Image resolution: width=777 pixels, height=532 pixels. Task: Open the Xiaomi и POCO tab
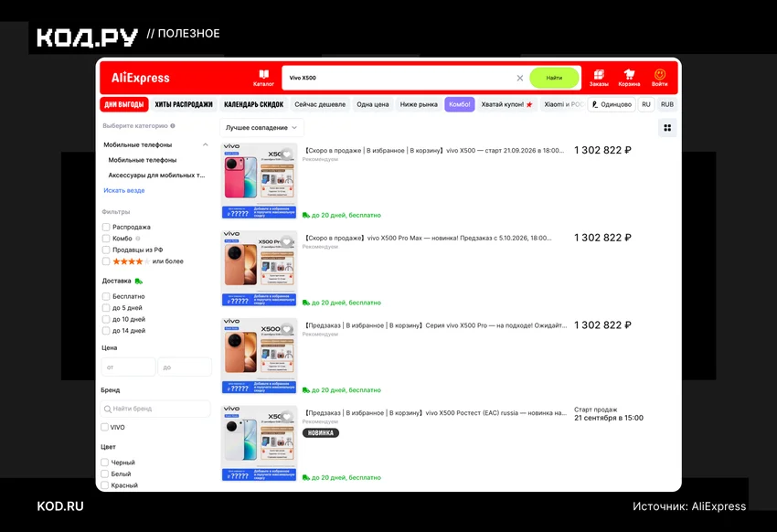(563, 104)
